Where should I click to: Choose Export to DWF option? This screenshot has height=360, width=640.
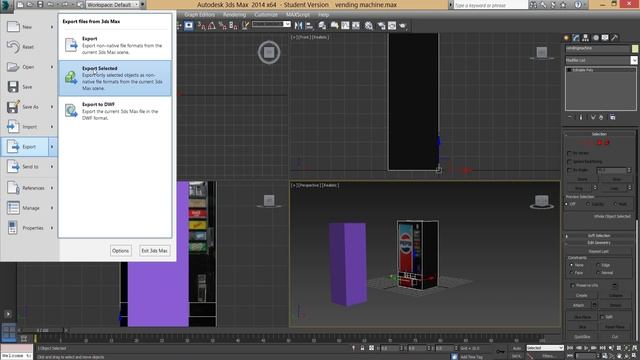tap(115, 111)
